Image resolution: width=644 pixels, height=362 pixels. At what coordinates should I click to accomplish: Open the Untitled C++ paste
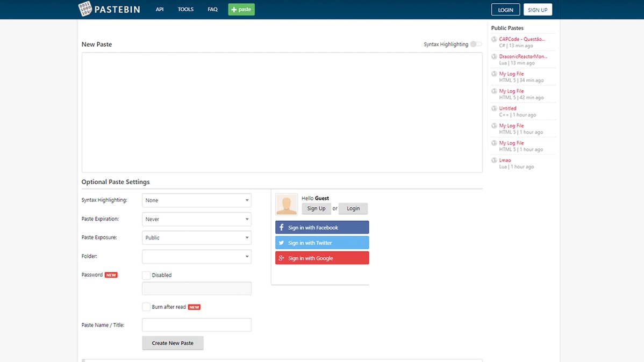tap(507, 108)
